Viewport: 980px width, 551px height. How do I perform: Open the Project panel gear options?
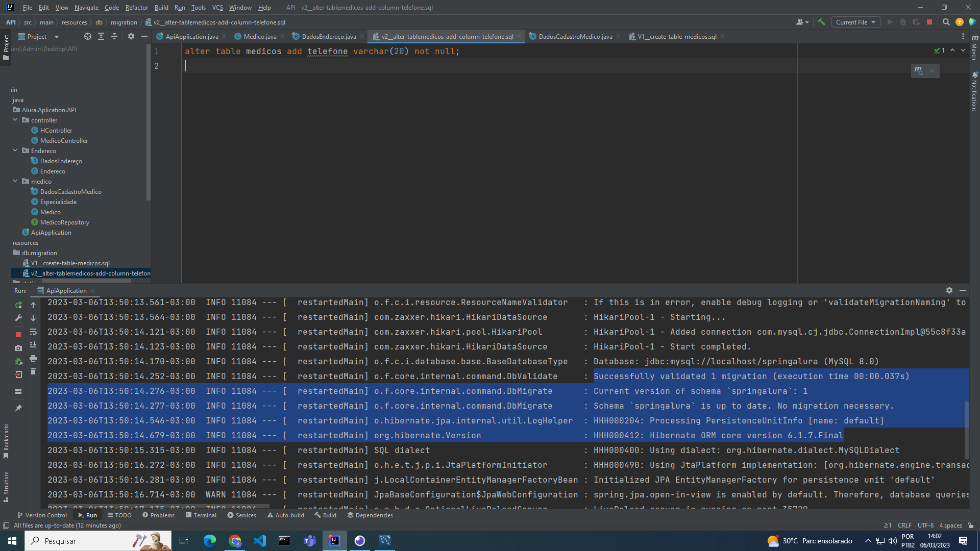point(131,36)
